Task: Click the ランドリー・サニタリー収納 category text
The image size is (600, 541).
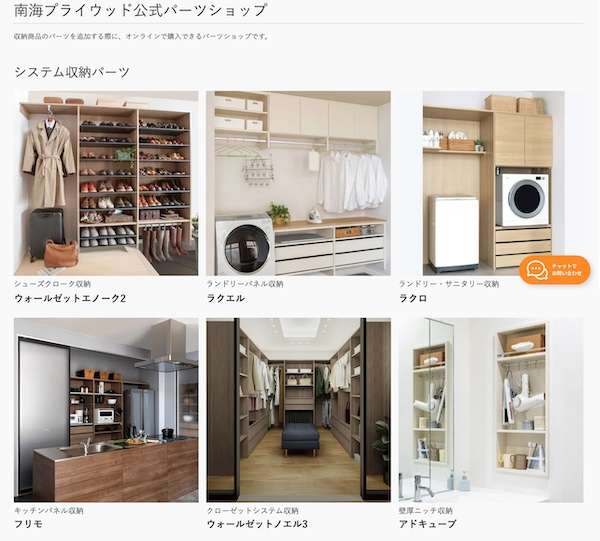Action: [x=448, y=284]
